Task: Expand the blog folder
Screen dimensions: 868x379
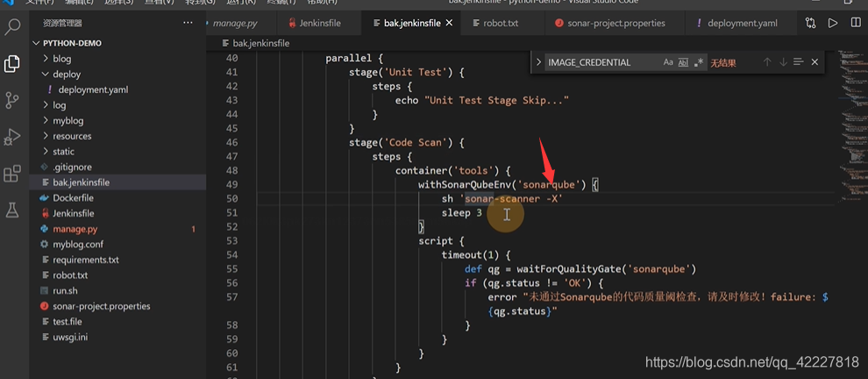Action: tap(117, 59)
